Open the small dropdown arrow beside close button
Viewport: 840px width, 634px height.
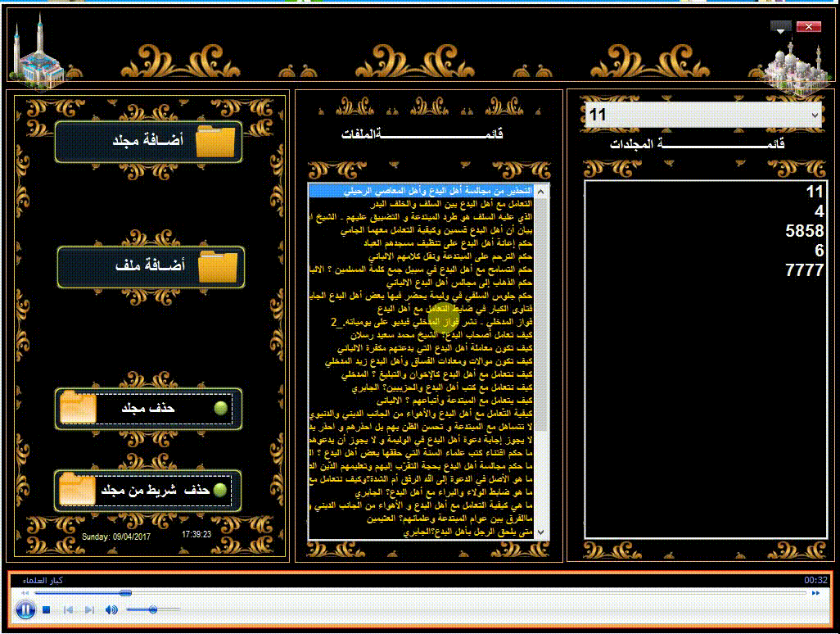pos(781,28)
